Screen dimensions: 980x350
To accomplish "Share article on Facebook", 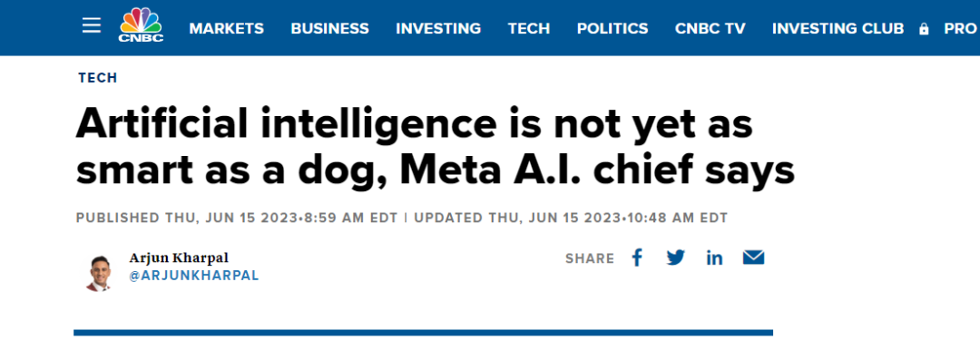I will point(637,258).
